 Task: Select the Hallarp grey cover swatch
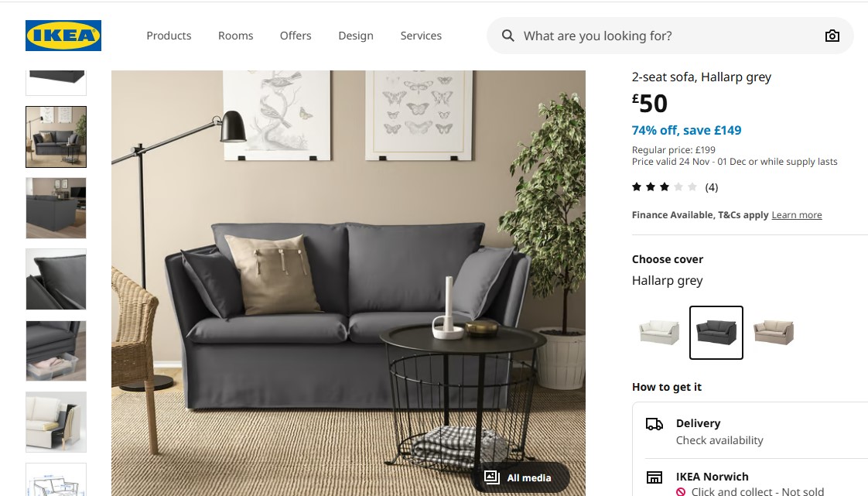click(x=716, y=332)
